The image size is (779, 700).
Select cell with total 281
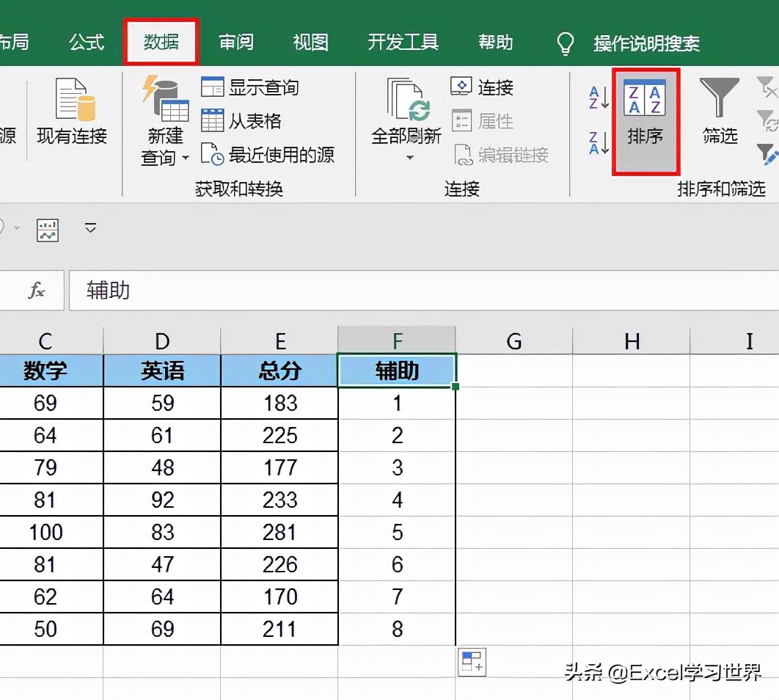[x=279, y=532]
